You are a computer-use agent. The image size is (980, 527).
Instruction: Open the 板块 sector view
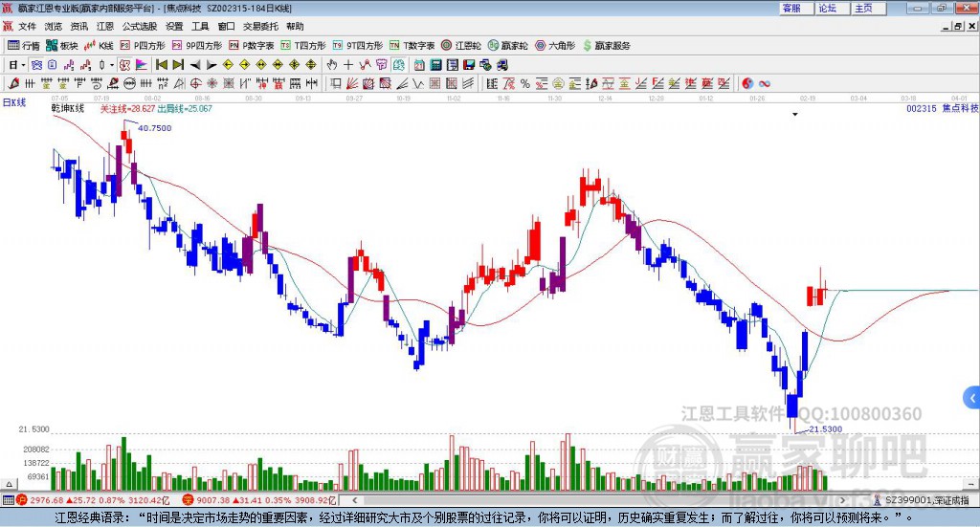[62, 46]
